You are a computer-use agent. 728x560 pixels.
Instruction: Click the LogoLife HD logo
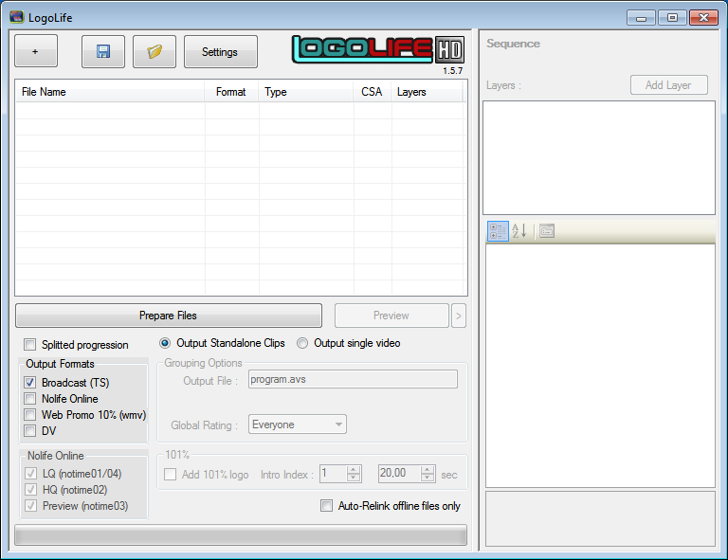pos(376,49)
